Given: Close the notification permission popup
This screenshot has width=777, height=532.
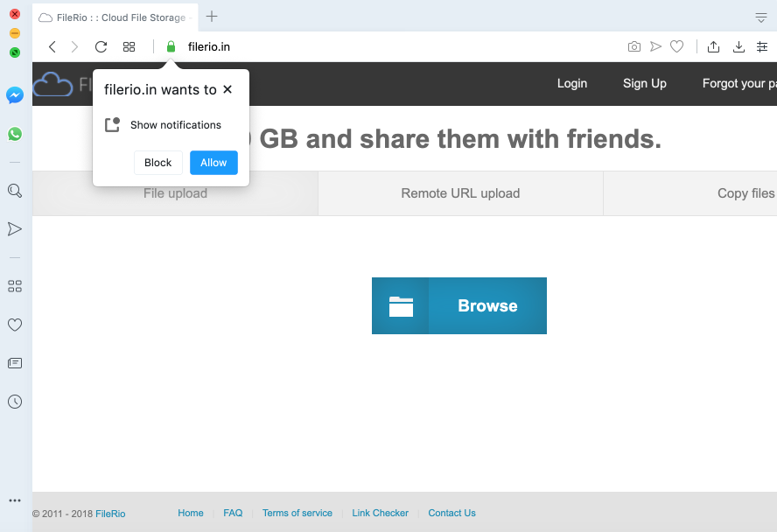Looking at the screenshot, I should point(227,89).
